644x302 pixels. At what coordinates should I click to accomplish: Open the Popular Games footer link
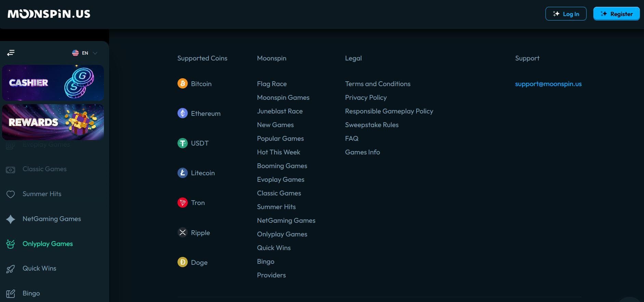coord(280,138)
